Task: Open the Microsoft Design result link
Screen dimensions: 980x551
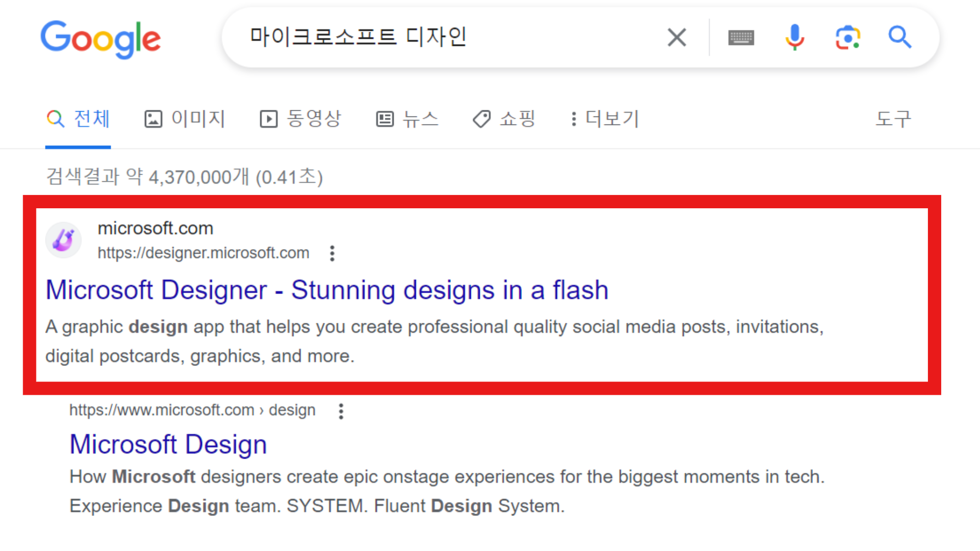Action: [x=168, y=444]
